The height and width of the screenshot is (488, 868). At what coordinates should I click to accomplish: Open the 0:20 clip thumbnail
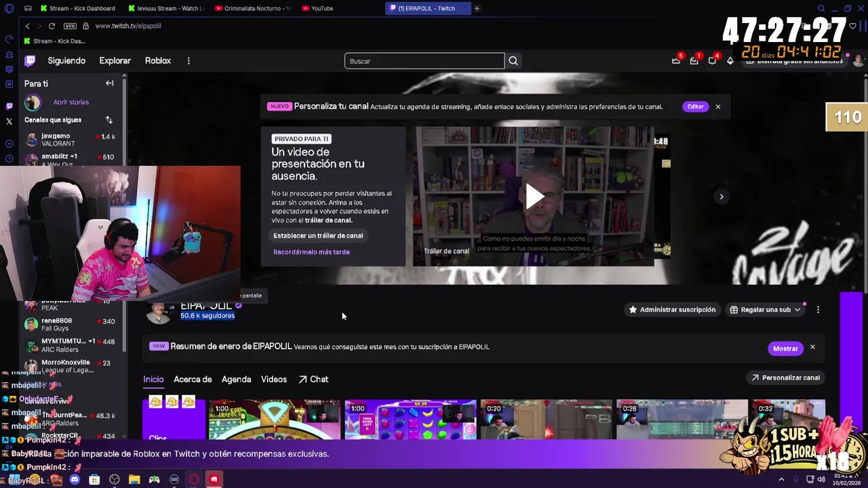click(x=546, y=420)
